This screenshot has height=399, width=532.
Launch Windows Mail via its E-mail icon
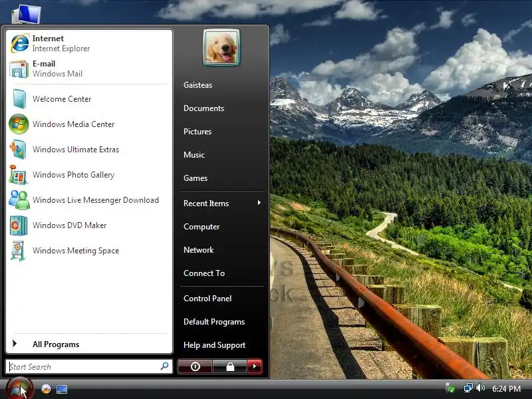(19, 69)
